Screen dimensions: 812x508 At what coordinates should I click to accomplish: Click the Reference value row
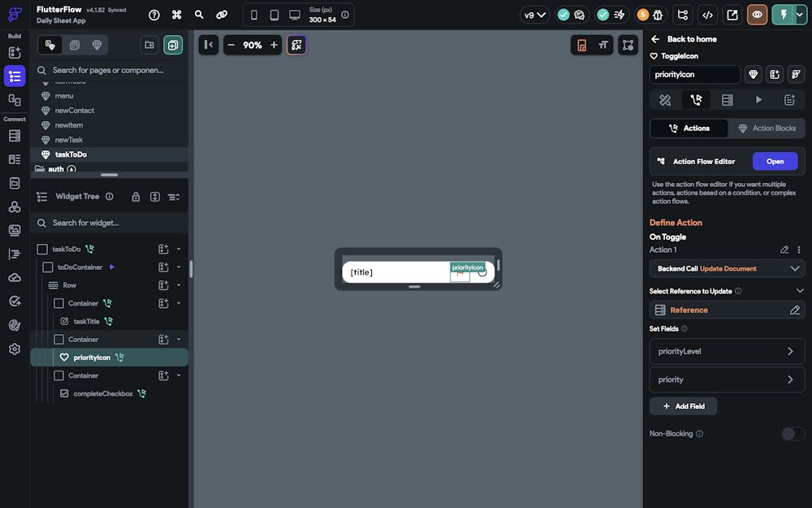point(727,310)
